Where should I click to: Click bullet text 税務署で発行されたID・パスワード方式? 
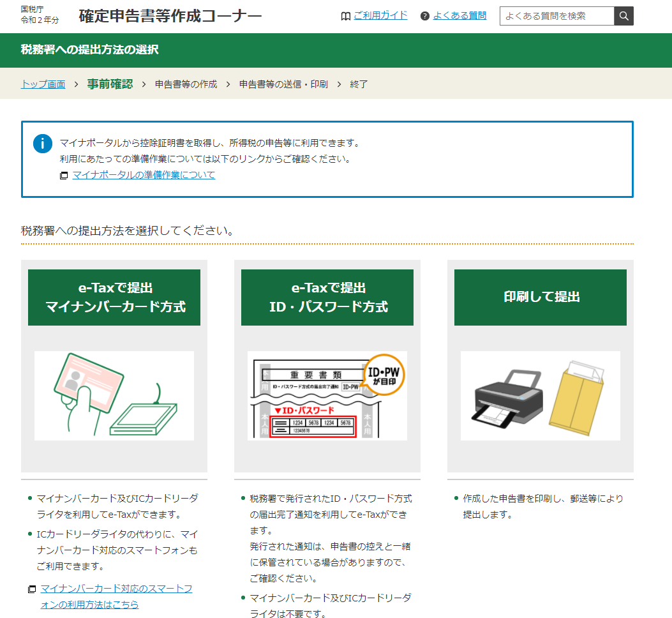click(331, 499)
